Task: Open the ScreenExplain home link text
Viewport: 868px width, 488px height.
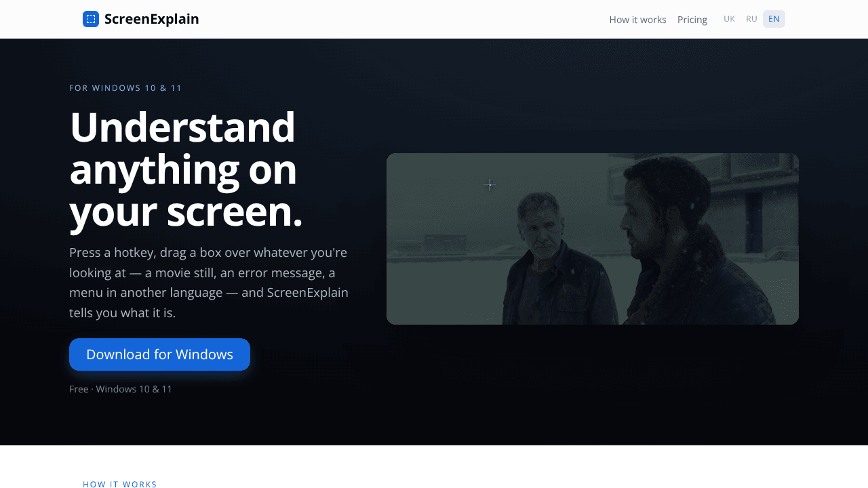Action: pyautogui.click(x=151, y=19)
